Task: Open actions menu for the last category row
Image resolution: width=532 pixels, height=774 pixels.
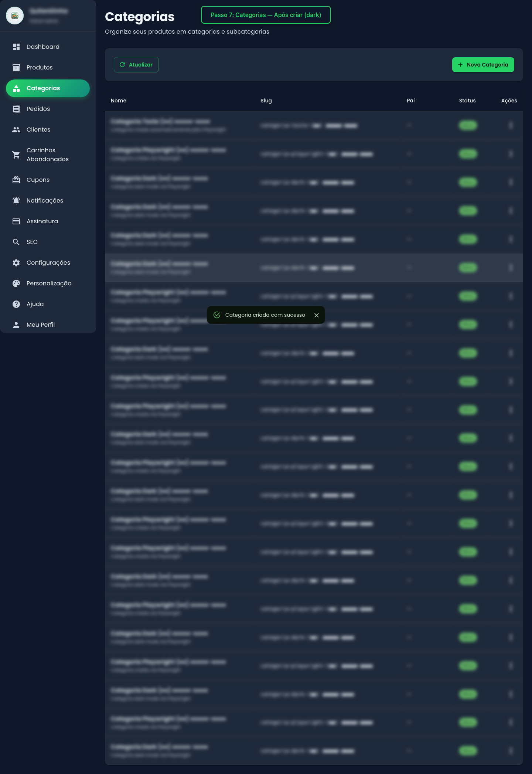Action: 511,751
